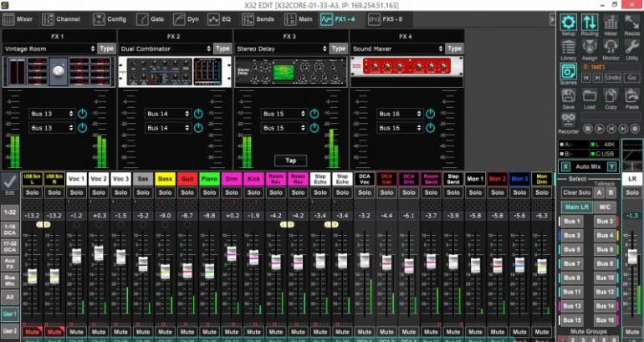
Task: Click the scene name field 0: test1
Action: pos(611,67)
